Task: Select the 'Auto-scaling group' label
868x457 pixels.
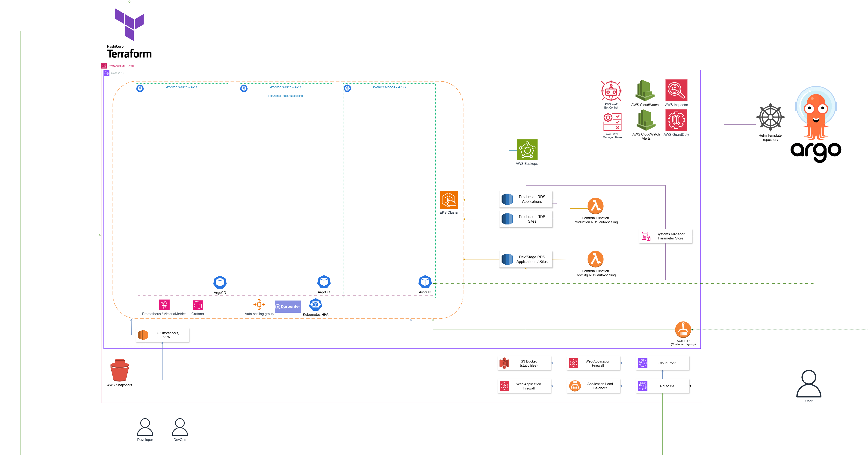Action: 259,314
